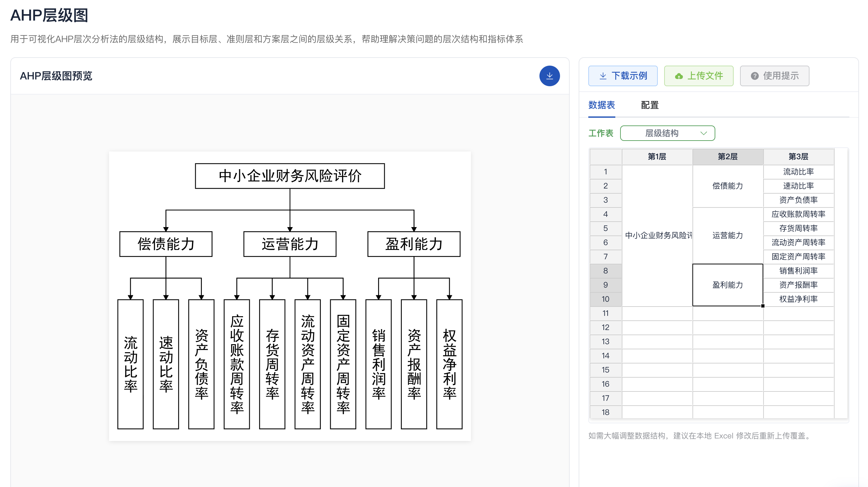The image size is (868, 487).
Task: Click the 权益净利率 leaf node in chart
Action: coord(449,364)
